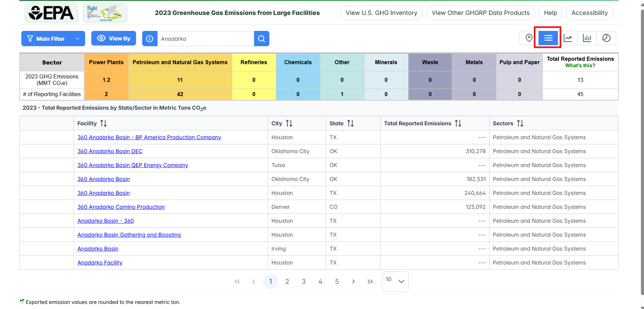Viewport: 644px width, 309px height.
Task: Sort table by Facility column
Action: point(103,123)
